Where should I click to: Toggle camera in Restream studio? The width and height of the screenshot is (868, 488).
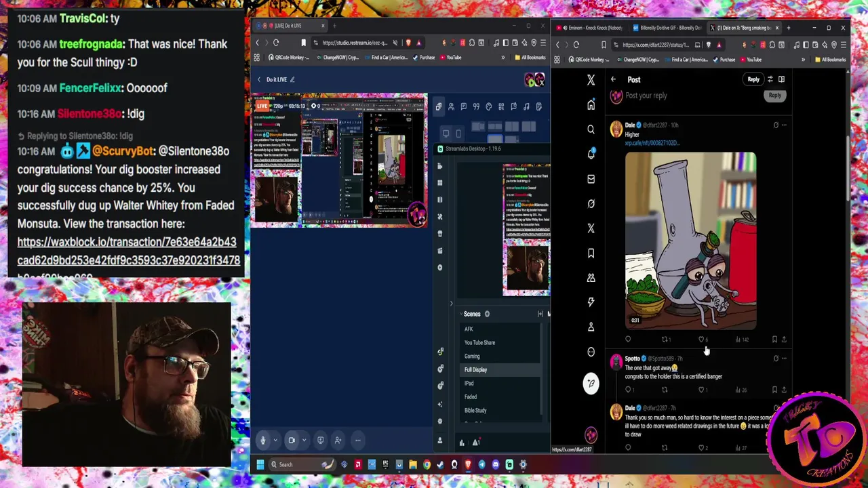coord(292,441)
